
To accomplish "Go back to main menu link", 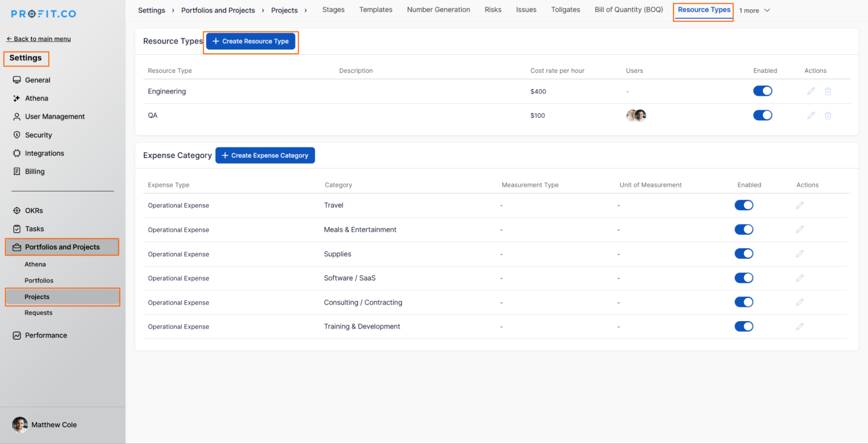I will 39,39.
